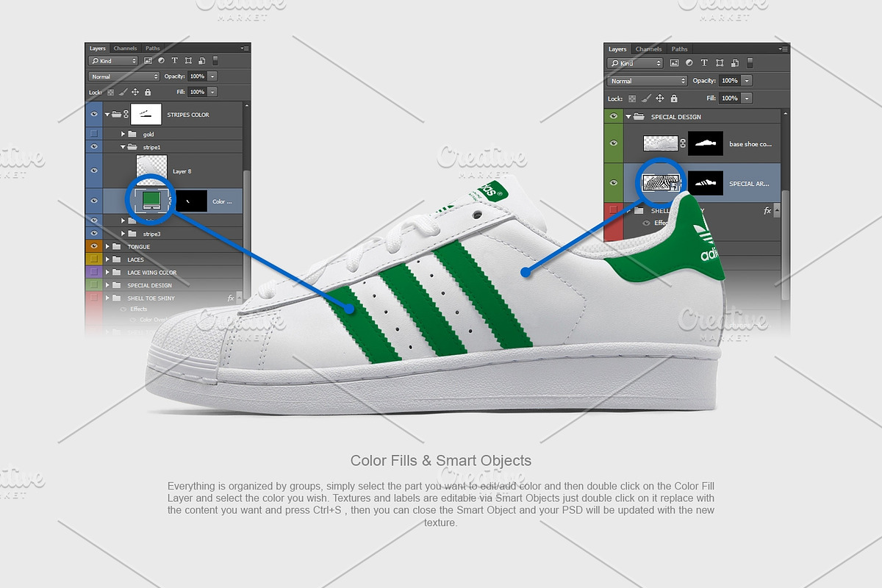Expand the LACES group
The image size is (882, 588).
(107, 259)
